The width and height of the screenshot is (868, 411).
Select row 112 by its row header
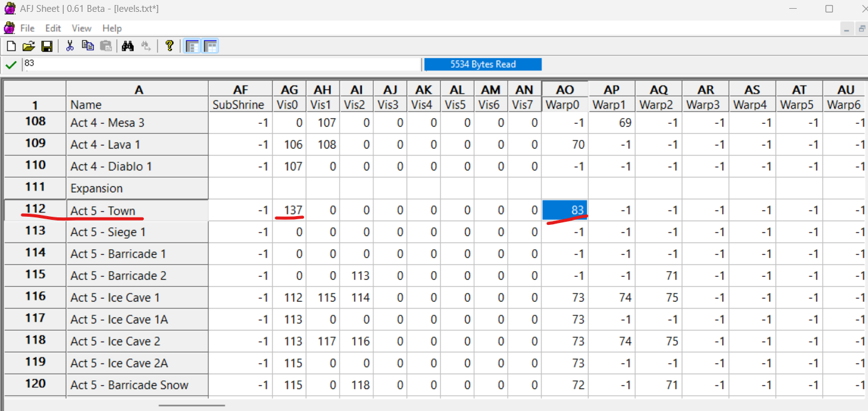[35, 210]
